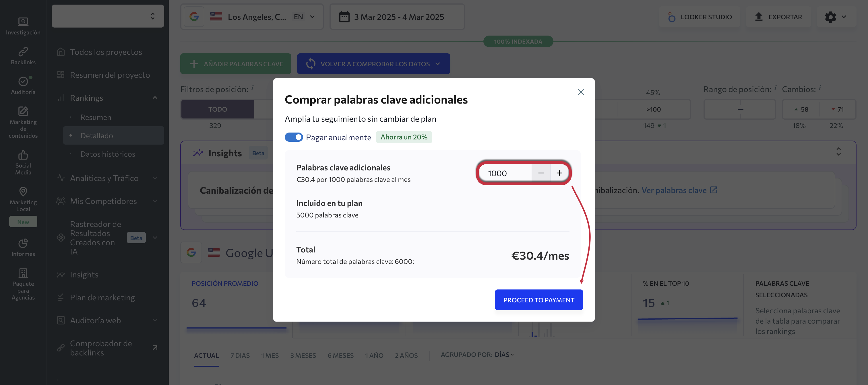This screenshot has width=868, height=385.
Task: Select 6 MESES time period tab
Action: point(340,355)
